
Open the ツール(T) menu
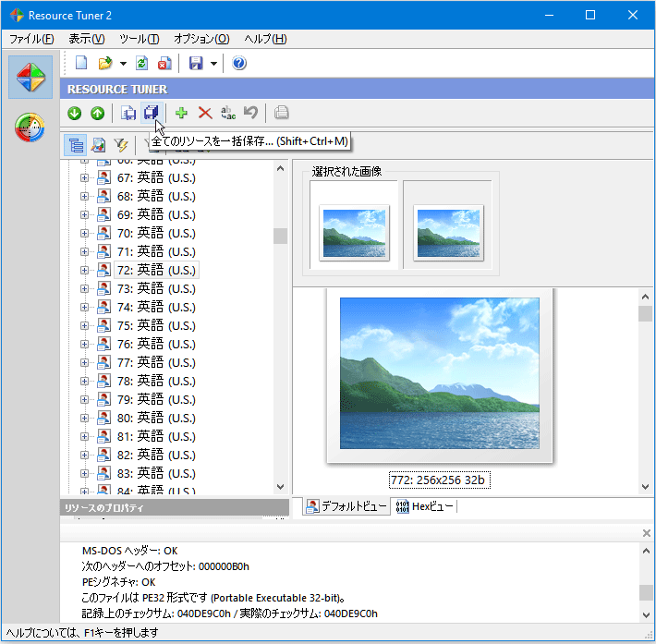[x=139, y=39]
